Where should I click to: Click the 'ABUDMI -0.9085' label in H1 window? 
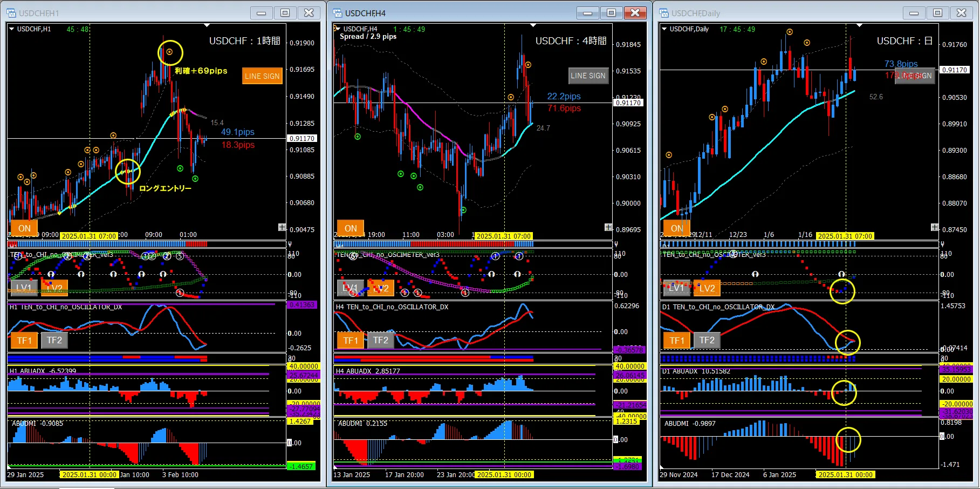(38, 424)
